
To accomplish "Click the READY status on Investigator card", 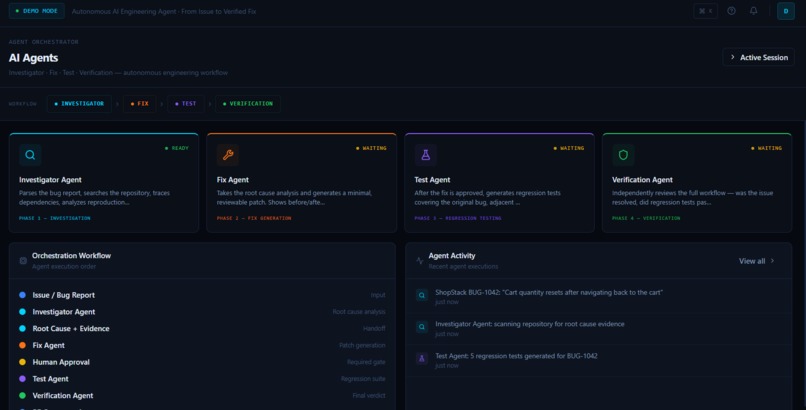I will 177,148.
